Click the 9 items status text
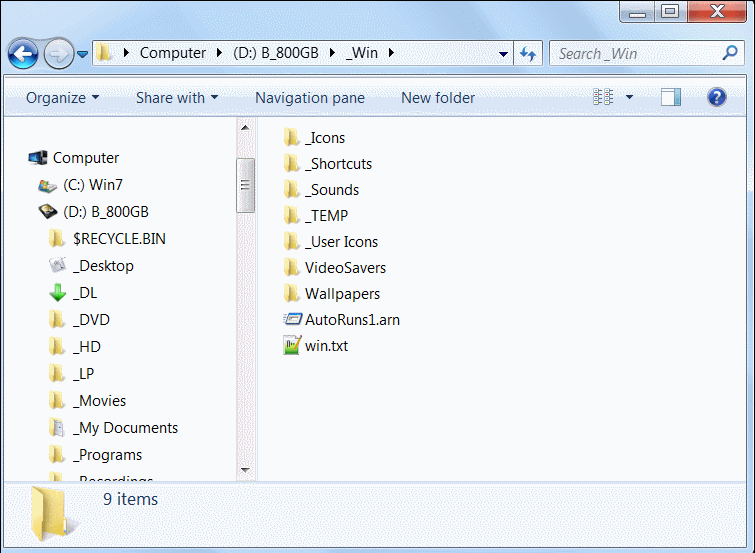The width and height of the screenshot is (755, 553). [x=130, y=499]
